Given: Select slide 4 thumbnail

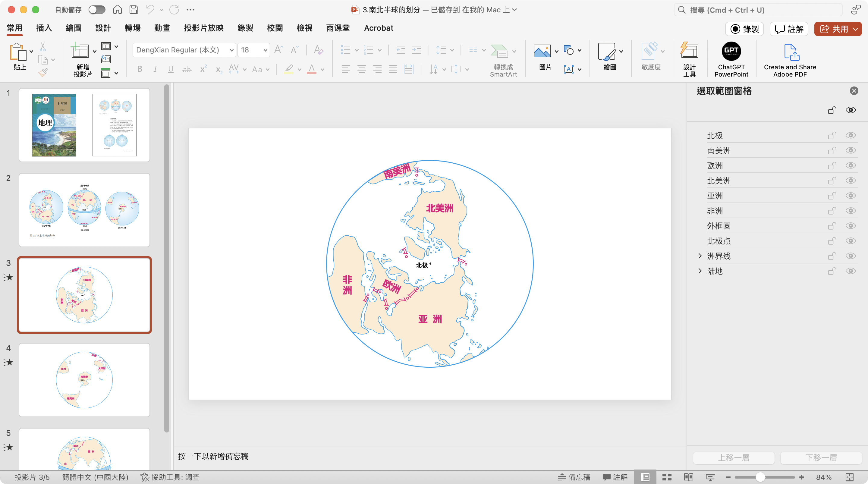Looking at the screenshot, I should click(84, 379).
